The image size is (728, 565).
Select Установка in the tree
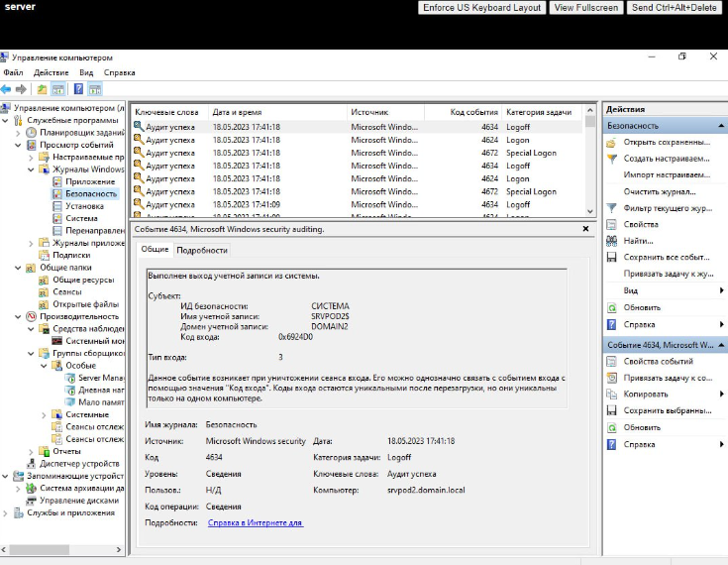tap(84, 206)
